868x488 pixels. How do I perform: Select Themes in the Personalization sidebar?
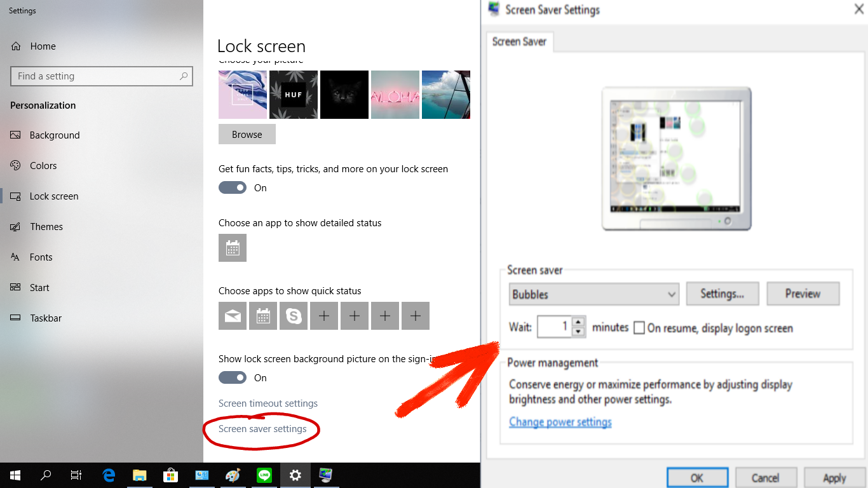[46, 227]
